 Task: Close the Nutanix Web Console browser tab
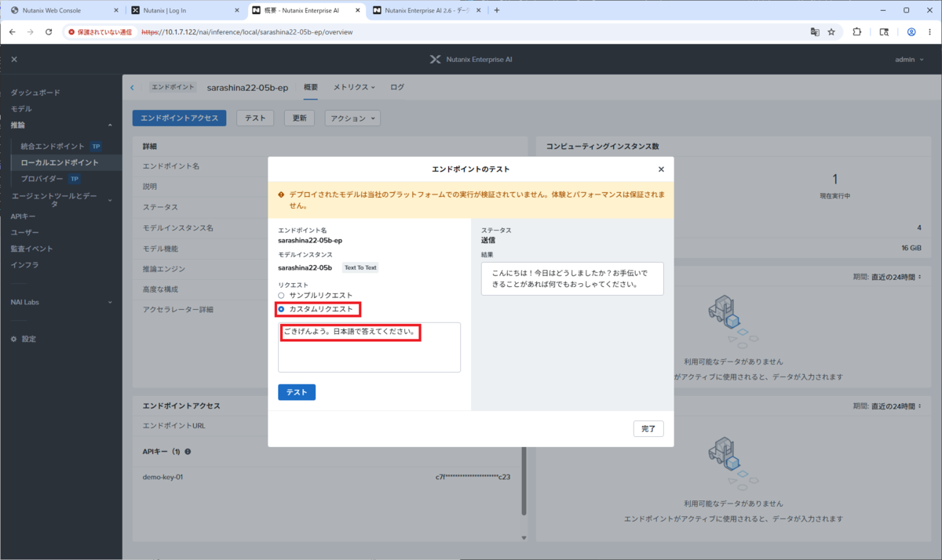tap(116, 10)
